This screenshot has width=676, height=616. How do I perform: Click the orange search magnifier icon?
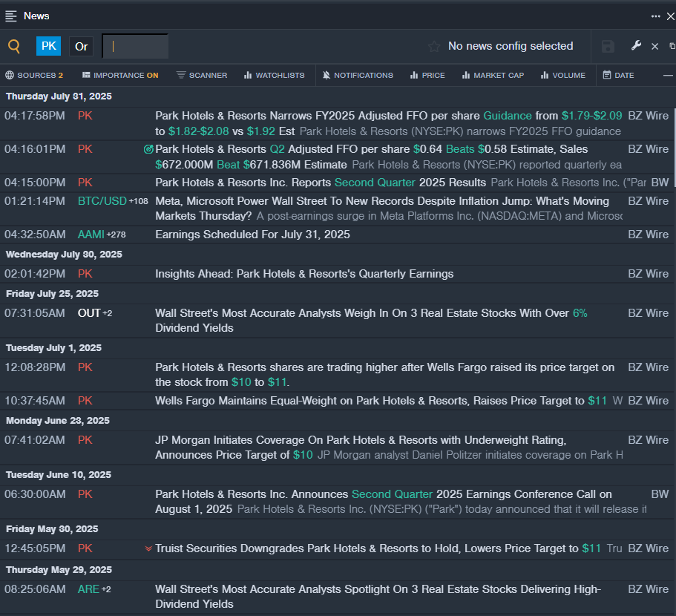click(x=14, y=46)
